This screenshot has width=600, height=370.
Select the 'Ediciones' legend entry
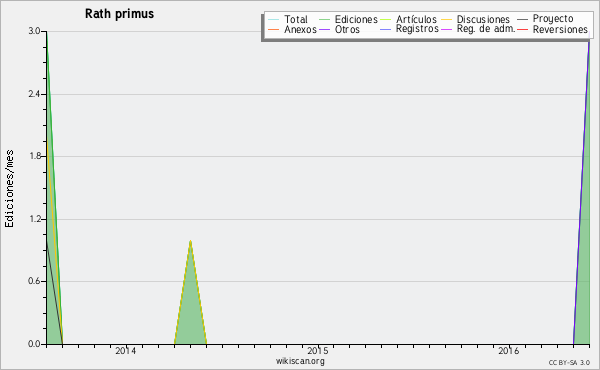[x=356, y=19]
